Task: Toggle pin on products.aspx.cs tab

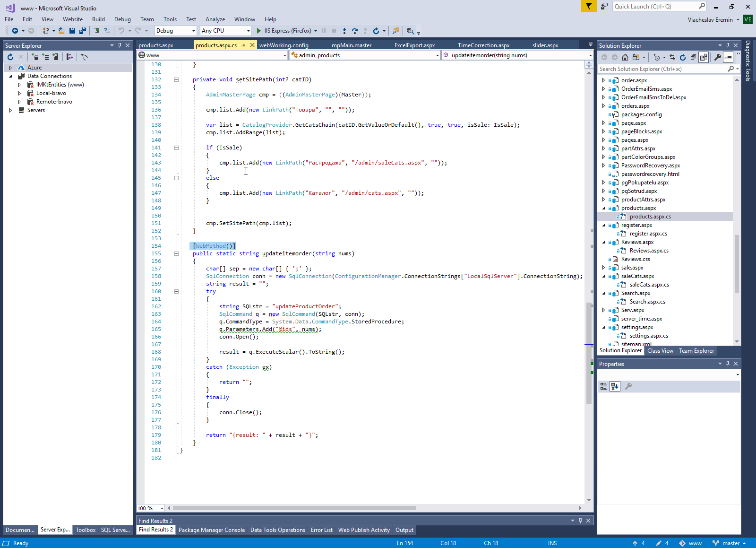Action: pos(244,45)
